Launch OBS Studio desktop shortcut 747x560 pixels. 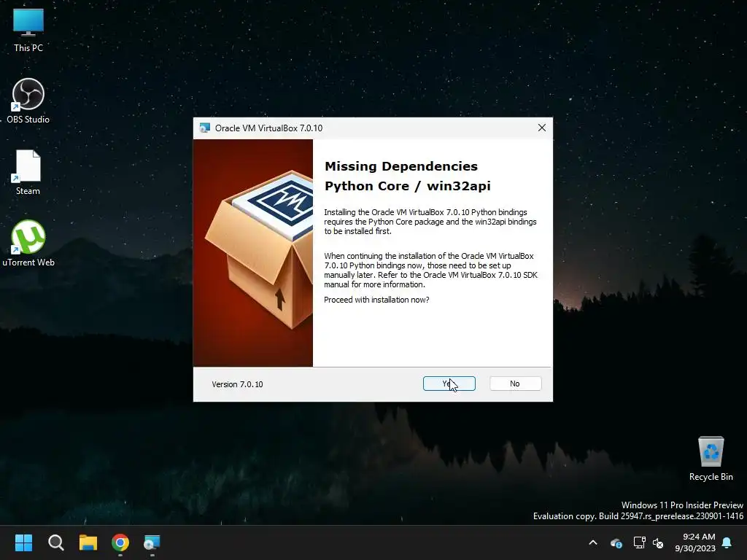(28, 101)
